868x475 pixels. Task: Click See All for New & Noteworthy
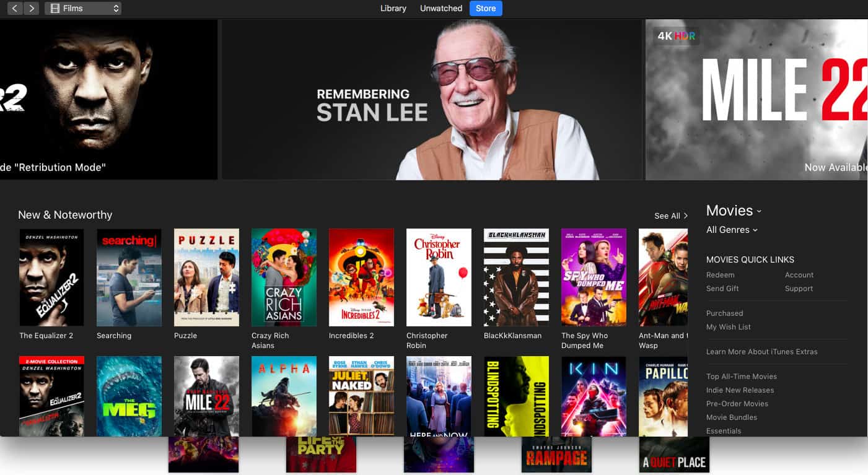coord(671,216)
